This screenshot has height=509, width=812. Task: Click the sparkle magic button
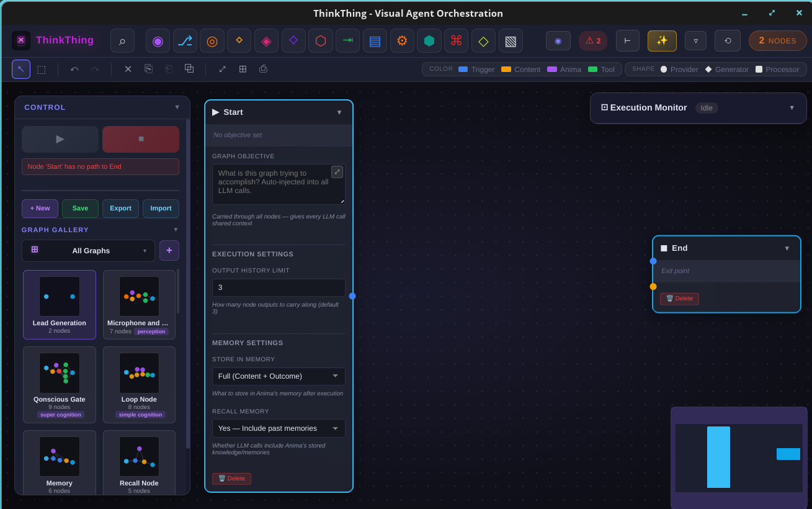pyautogui.click(x=662, y=41)
